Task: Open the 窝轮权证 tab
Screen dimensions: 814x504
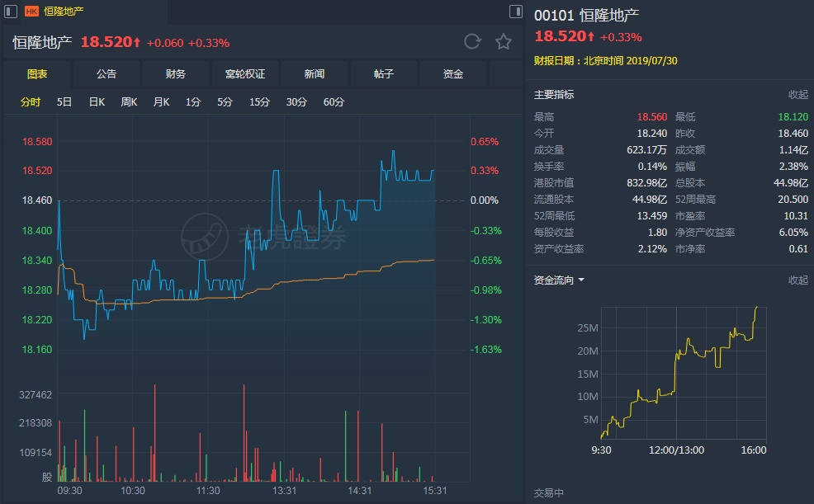Action: point(245,74)
